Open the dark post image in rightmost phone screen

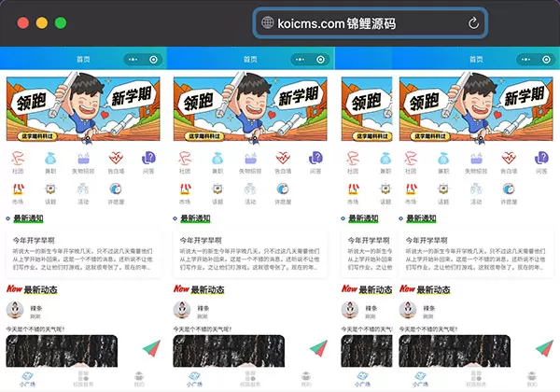coord(455,351)
